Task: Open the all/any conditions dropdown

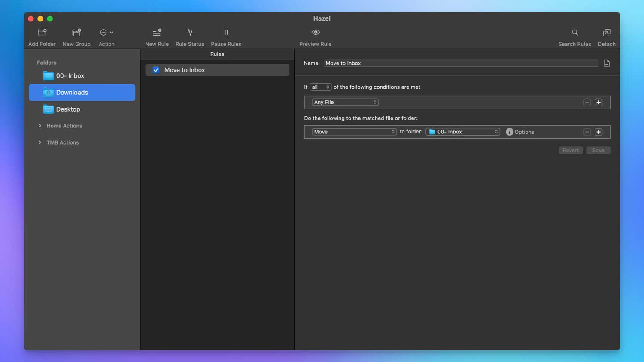Action: coord(320,87)
